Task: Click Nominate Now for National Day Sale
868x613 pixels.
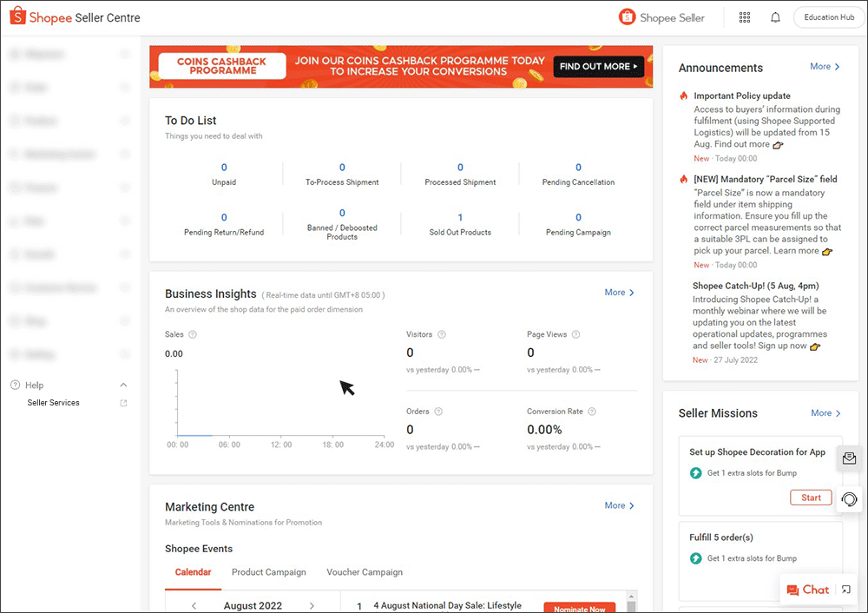Action: (x=580, y=606)
